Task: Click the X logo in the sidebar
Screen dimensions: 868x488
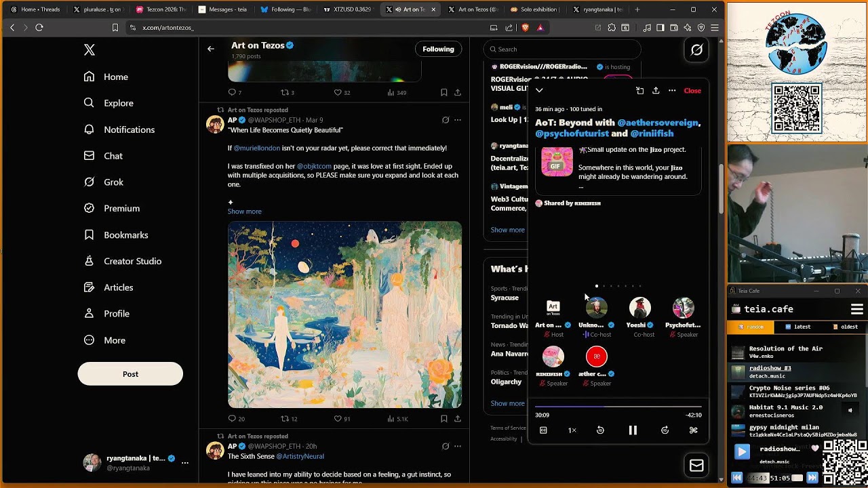Action: pyautogui.click(x=90, y=49)
